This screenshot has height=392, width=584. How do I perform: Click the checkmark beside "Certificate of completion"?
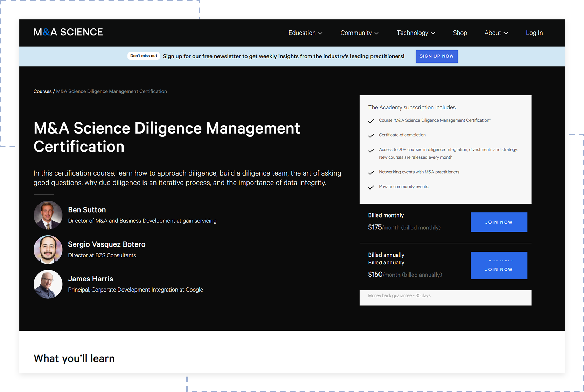click(x=371, y=136)
